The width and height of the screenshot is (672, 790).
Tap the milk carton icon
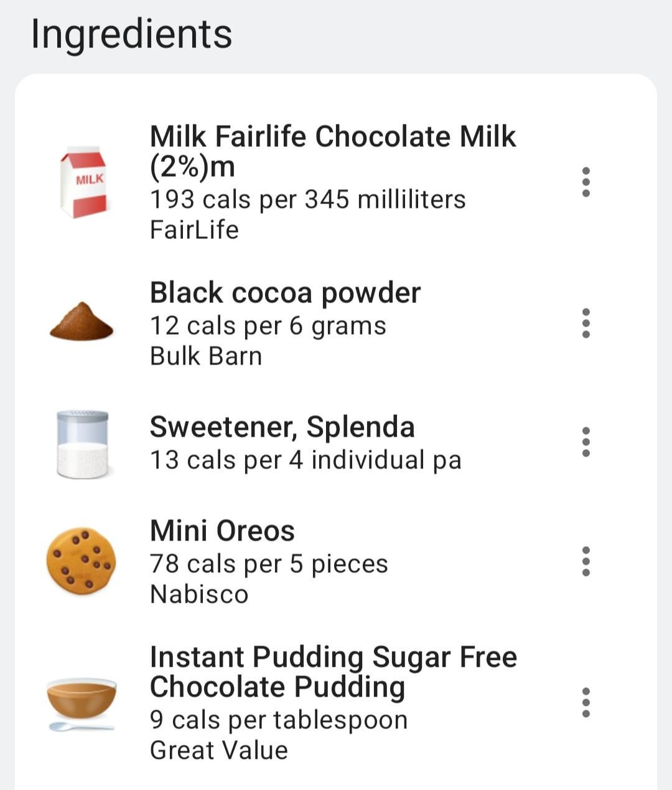(83, 183)
